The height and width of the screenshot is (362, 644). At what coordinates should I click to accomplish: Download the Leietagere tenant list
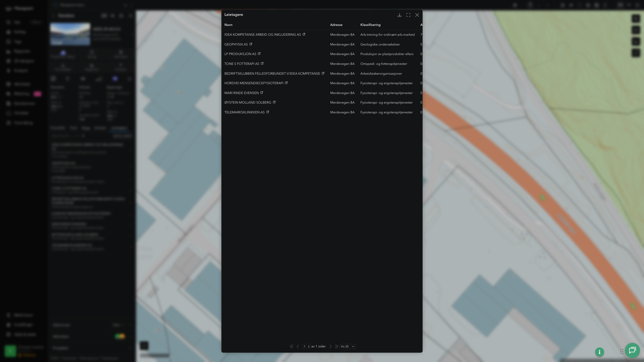[399, 15]
